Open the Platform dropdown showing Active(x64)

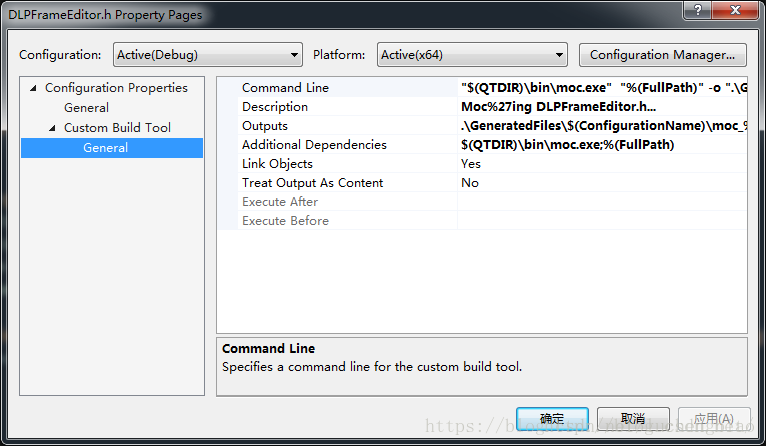(472, 55)
